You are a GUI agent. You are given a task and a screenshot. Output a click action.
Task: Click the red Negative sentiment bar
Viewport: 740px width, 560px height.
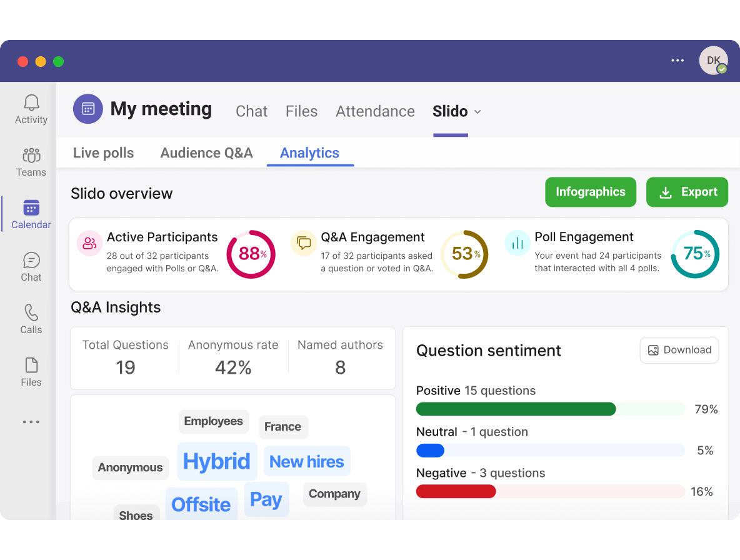pyautogui.click(x=456, y=492)
